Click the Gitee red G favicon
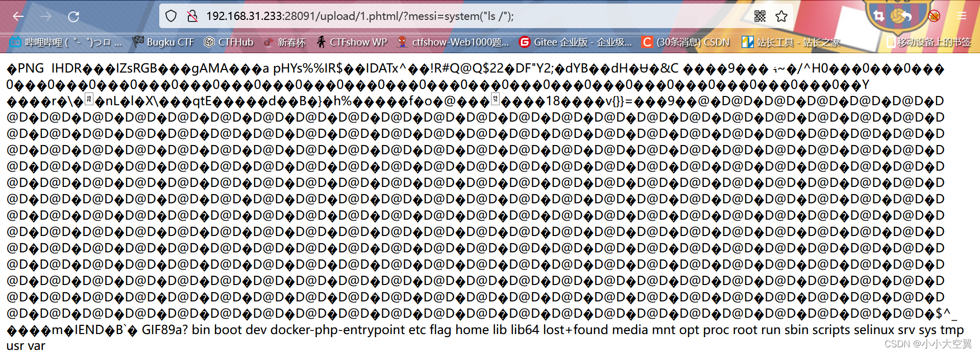Screen dimensions: 980x354 (524, 42)
